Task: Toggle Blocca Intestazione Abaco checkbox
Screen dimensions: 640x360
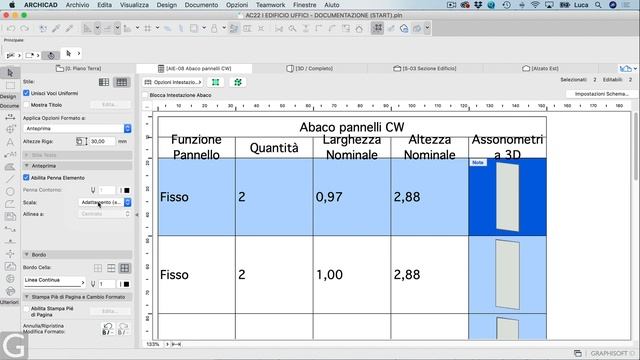Action: 145,95
